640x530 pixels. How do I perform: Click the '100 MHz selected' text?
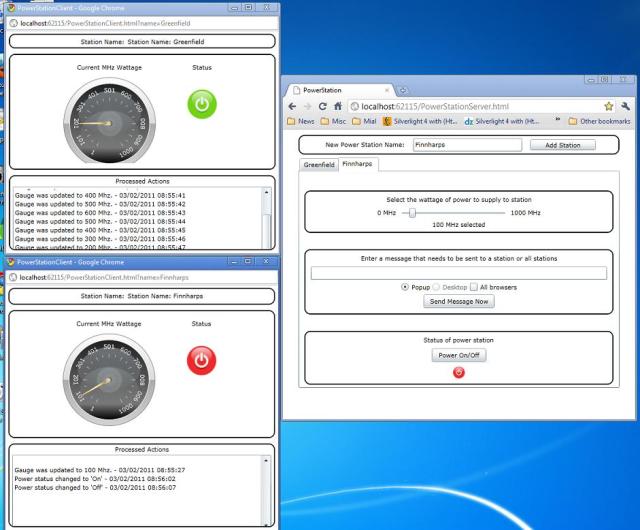point(459,225)
